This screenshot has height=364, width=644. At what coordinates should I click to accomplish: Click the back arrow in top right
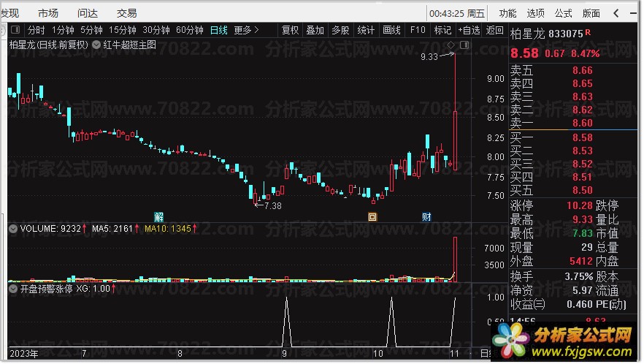coord(616,13)
